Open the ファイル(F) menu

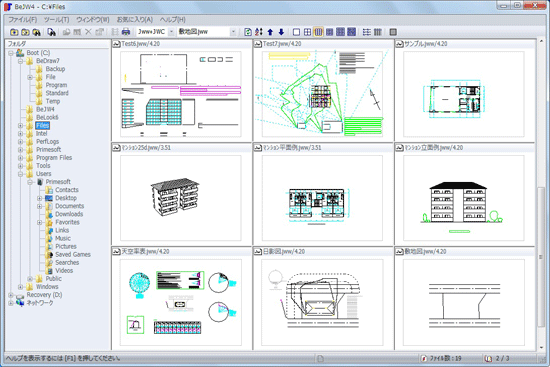click(22, 20)
